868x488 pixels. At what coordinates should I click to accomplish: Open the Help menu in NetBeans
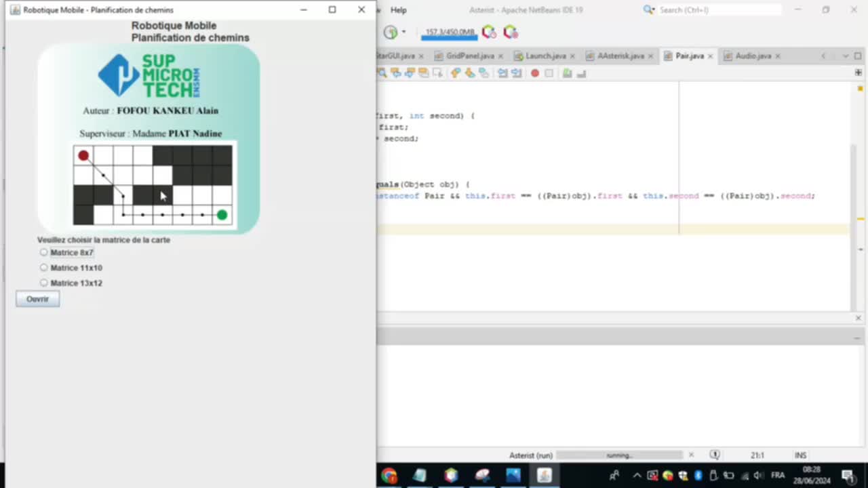[x=399, y=10]
